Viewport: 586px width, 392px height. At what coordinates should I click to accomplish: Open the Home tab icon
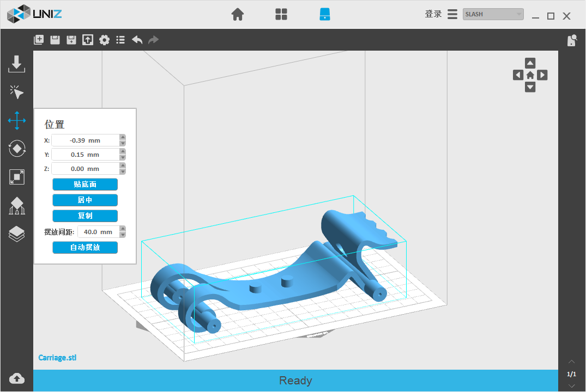pos(238,14)
